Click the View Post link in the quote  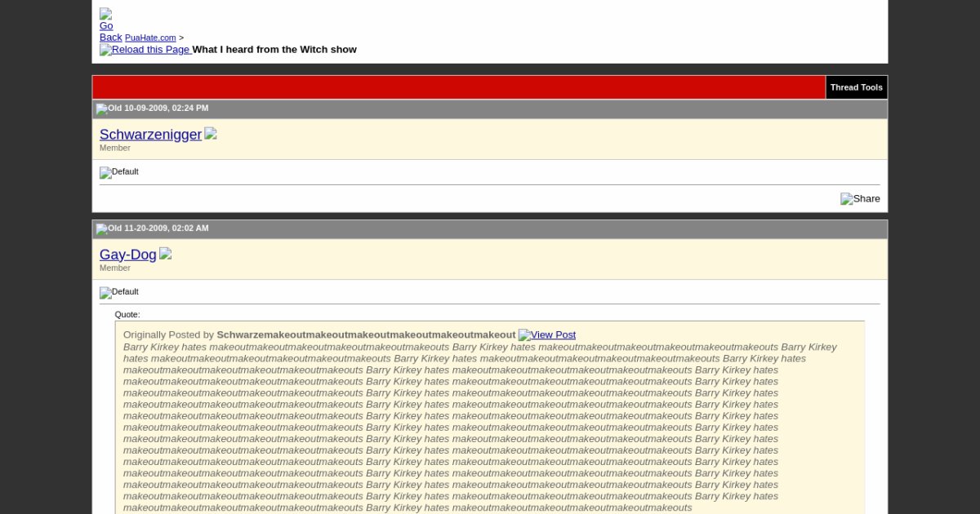(x=547, y=335)
